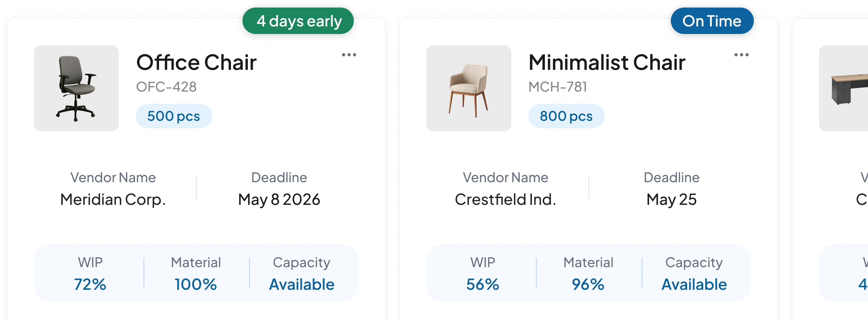Click 'WIP' label on Minimalist Chair card
This screenshot has width=868, height=320.
click(483, 262)
